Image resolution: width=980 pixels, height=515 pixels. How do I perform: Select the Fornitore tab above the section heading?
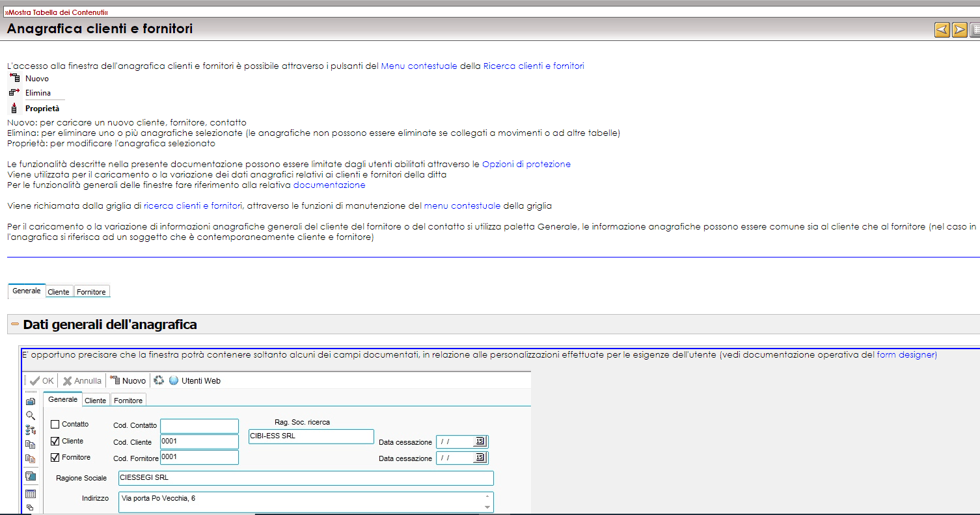click(91, 292)
